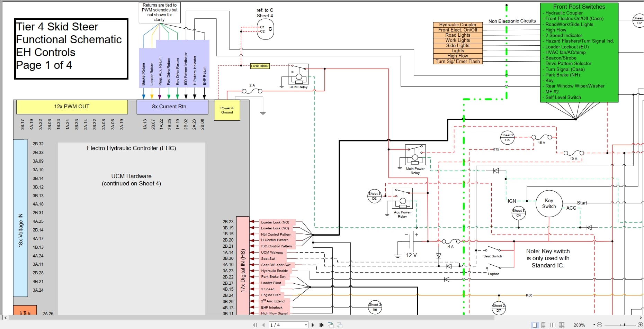Click the 8x Current Rtn block
This screenshot has height=329, width=644.
pos(172,107)
